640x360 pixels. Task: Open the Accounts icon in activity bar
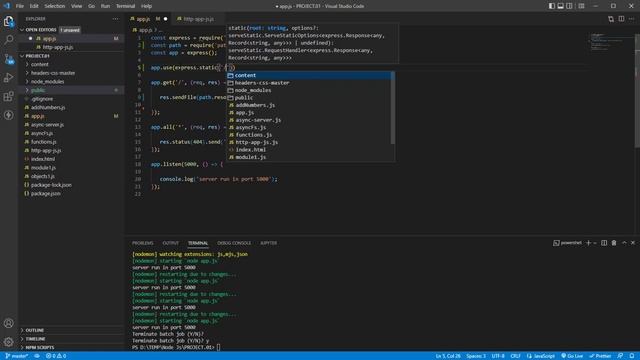pyautogui.click(x=9, y=323)
